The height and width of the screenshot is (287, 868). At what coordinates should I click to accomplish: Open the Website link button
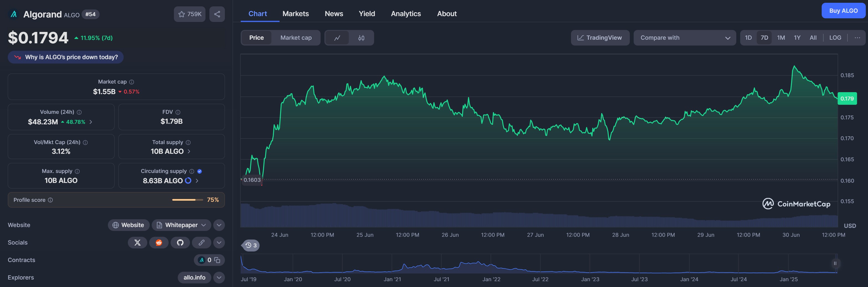pos(128,225)
